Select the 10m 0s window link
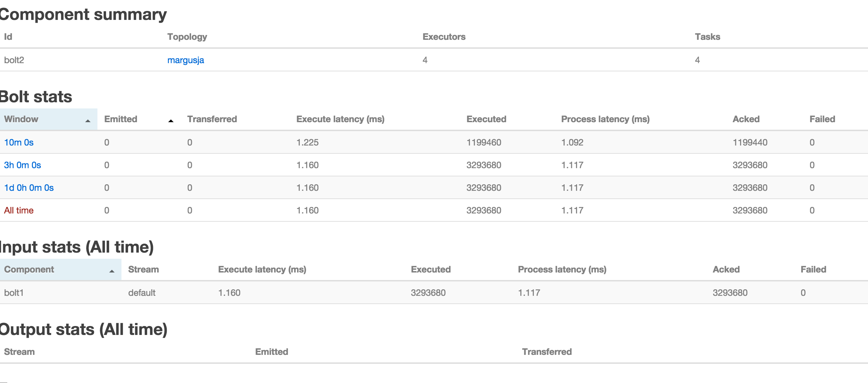The image size is (868, 383). tap(19, 142)
